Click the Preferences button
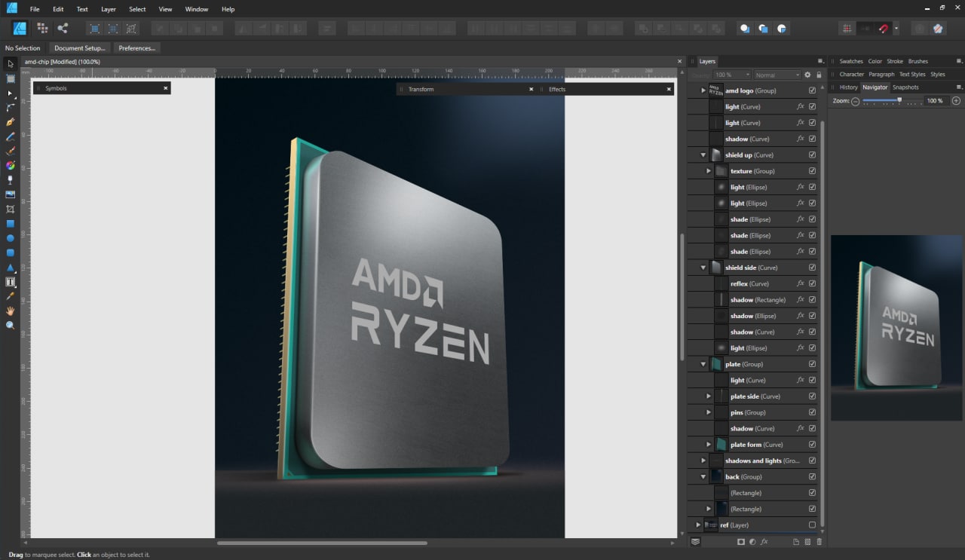This screenshot has height=560, width=965. click(x=136, y=48)
